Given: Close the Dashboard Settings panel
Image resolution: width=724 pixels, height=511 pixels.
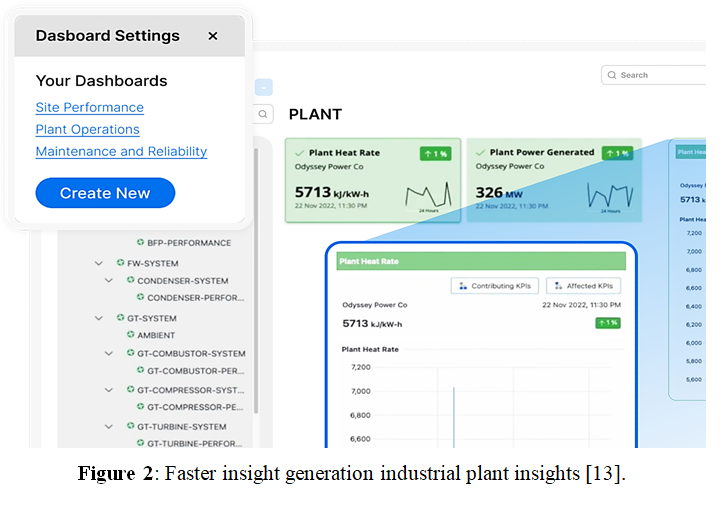Looking at the screenshot, I should (213, 36).
